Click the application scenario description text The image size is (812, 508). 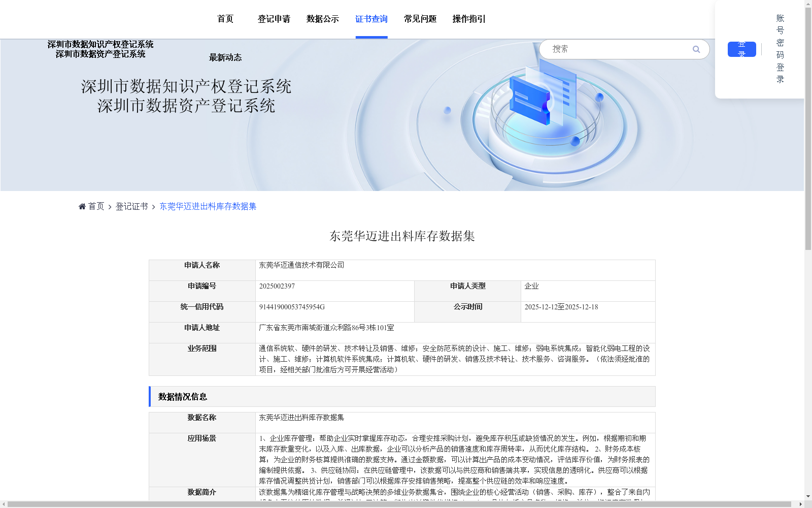[x=454, y=460]
